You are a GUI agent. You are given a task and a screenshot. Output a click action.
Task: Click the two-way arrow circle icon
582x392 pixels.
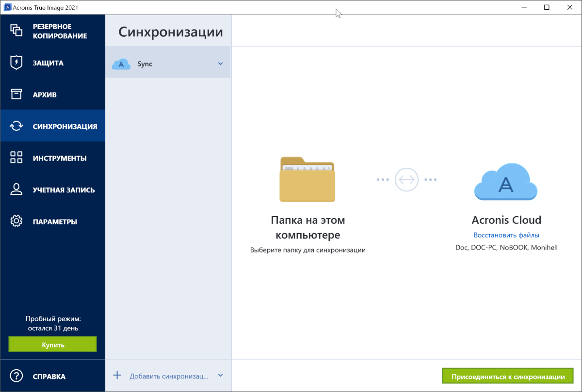(x=406, y=179)
